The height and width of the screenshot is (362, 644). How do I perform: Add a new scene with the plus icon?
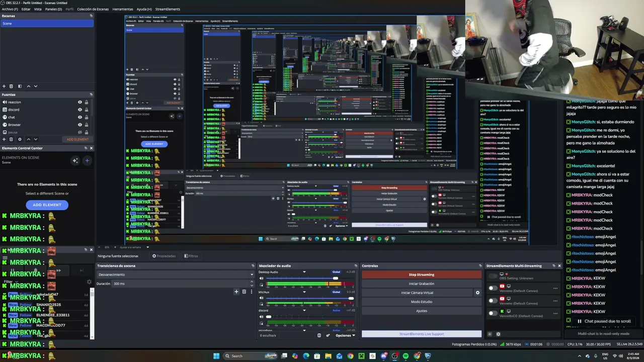4,86
